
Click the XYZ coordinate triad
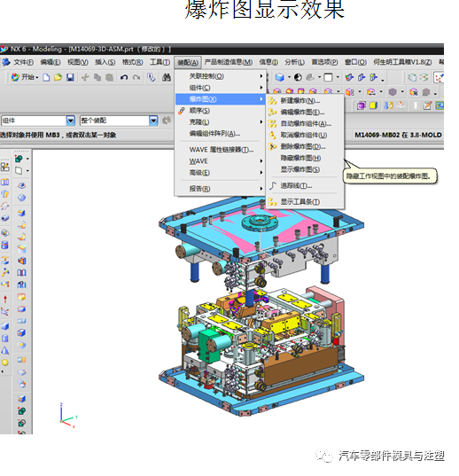[x=69, y=416]
